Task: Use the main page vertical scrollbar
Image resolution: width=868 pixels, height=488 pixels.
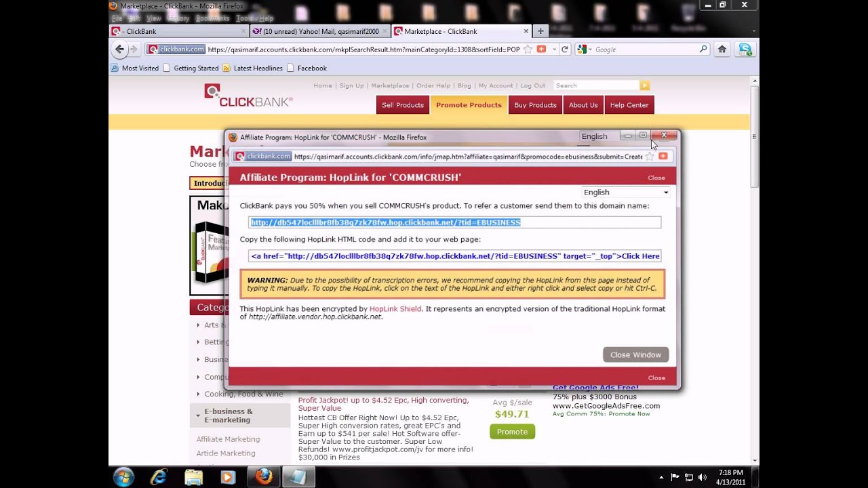Action: 755,136
